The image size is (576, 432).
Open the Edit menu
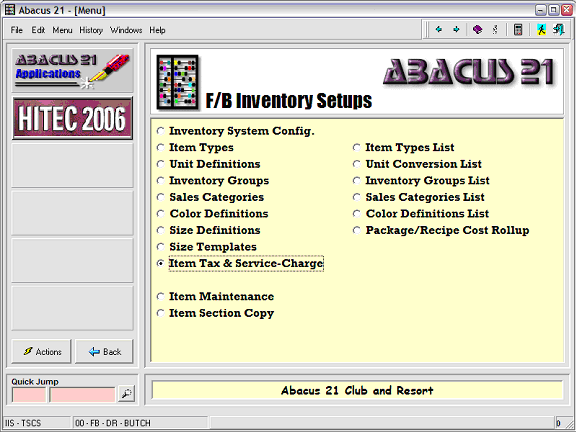[38, 30]
